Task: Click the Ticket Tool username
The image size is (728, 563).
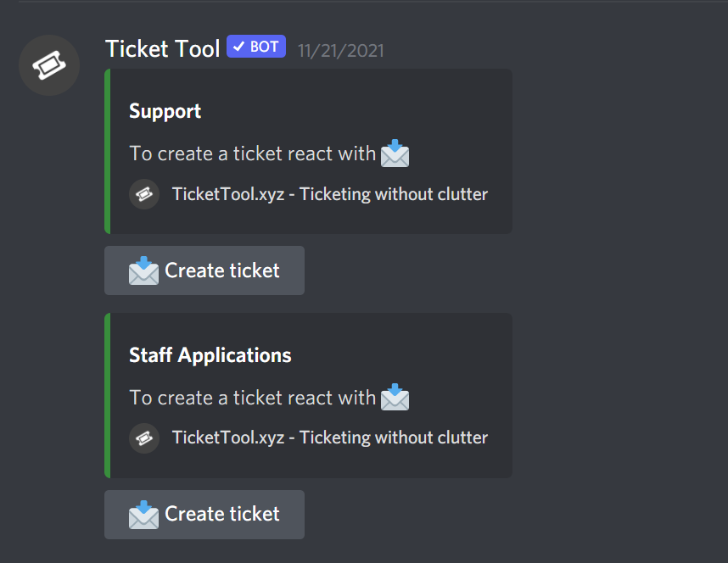Action: tap(163, 48)
